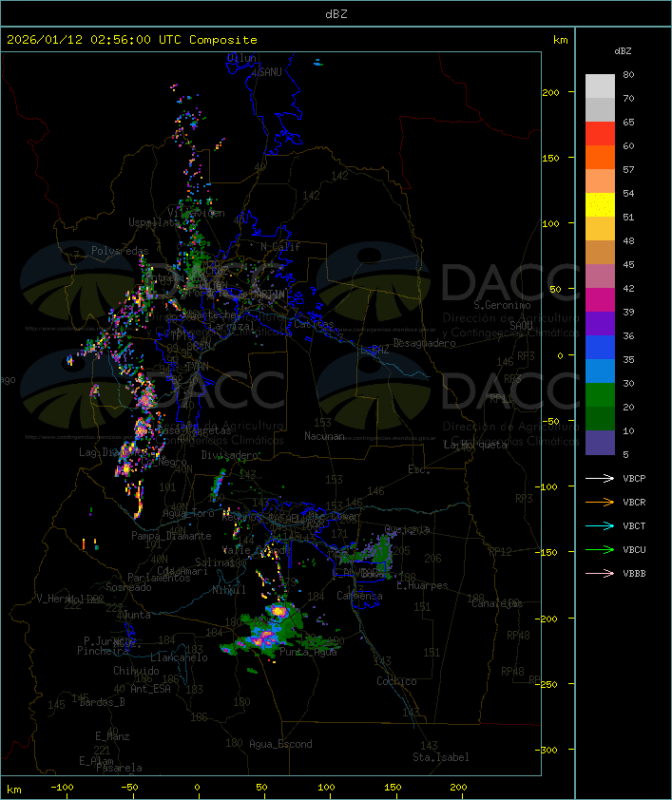
Task: Click the UTC Composite timestamp text
Action: point(132,40)
